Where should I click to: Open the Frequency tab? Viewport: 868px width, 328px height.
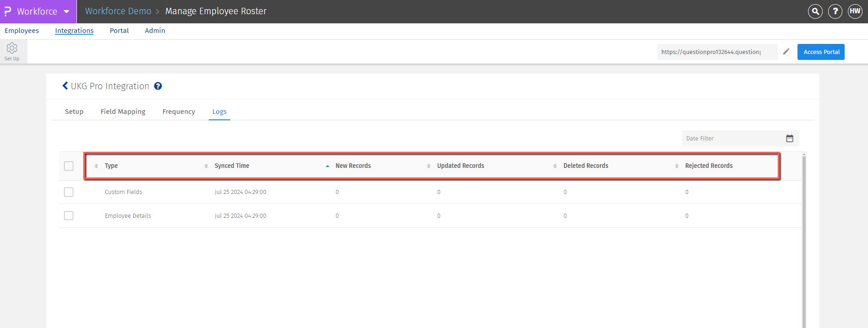pyautogui.click(x=179, y=112)
